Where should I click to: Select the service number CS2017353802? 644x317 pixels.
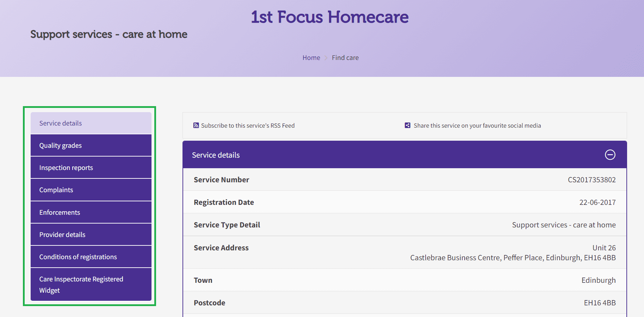click(x=592, y=180)
